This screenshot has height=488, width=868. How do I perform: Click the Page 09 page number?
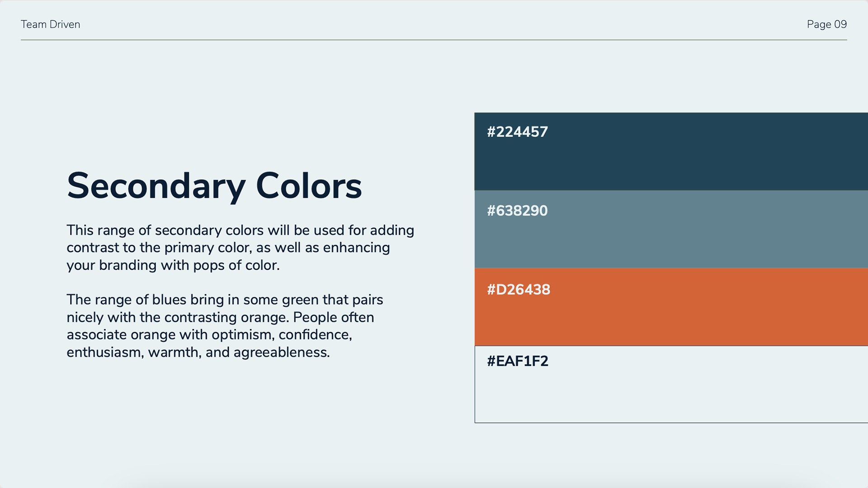[x=827, y=24]
